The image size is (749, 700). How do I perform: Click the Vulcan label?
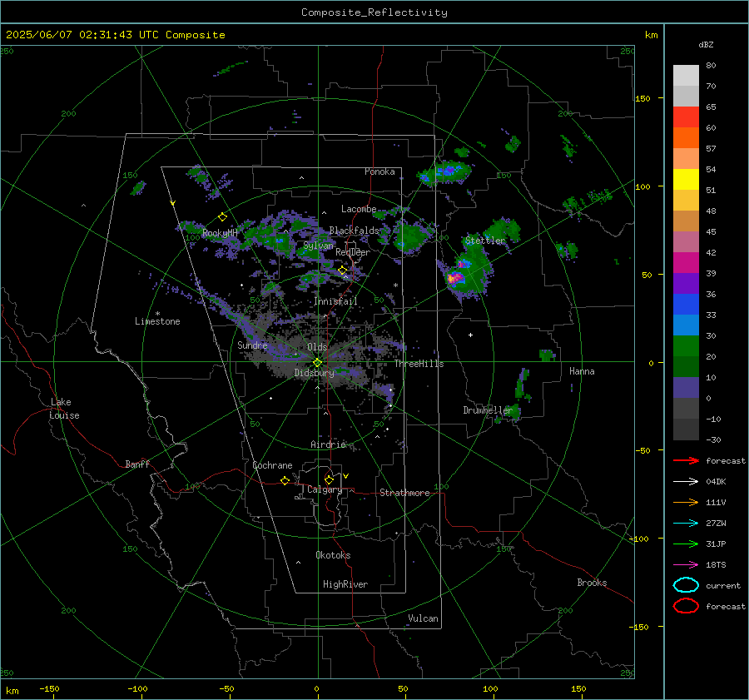(x=423, y=618)
